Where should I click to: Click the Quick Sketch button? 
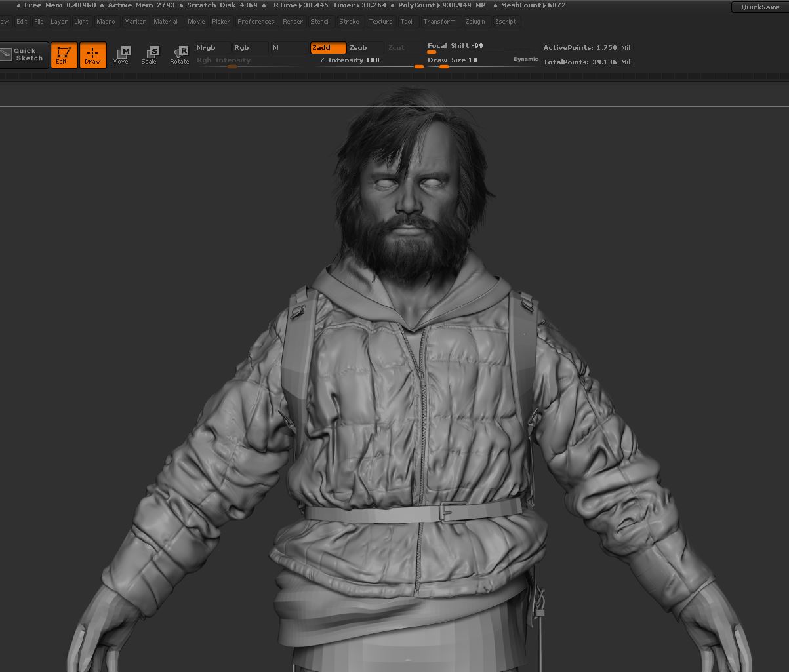pyautogui.click(x=24, y=54)
